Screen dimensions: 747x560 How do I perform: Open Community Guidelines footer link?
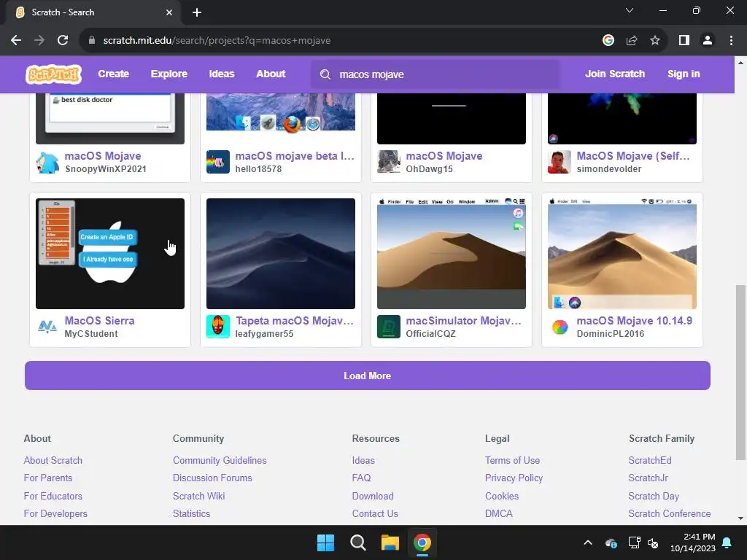220,461
